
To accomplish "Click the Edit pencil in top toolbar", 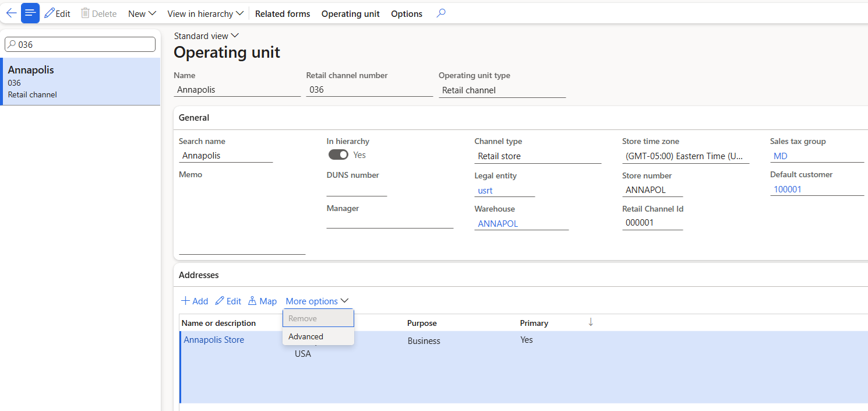I will (x=57, y=13).
